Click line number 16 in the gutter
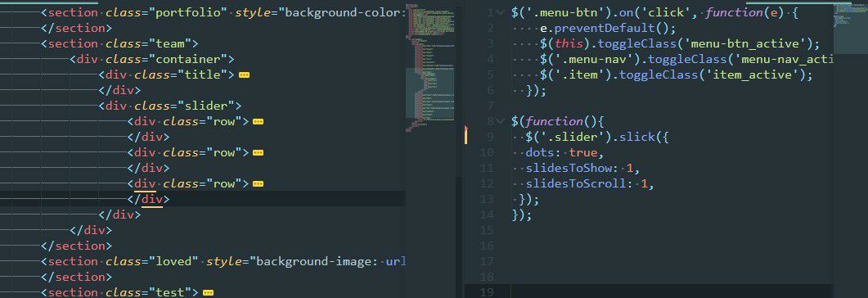 pyautogui.click(x=486, y=246)
